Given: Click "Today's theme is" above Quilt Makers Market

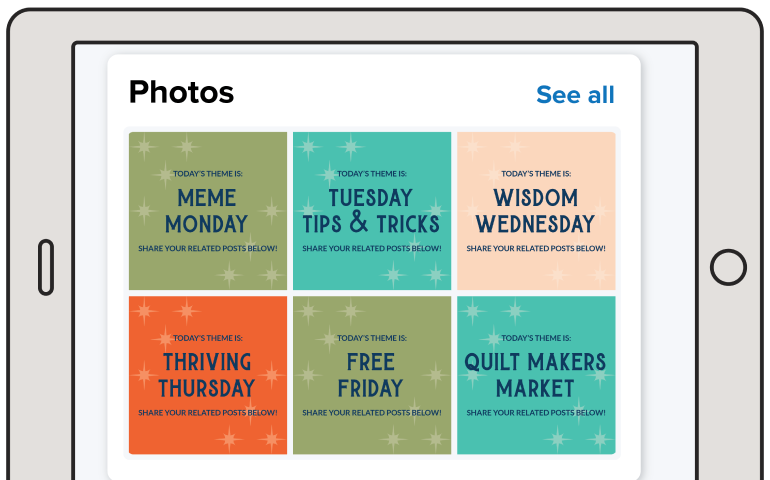Looking at the screenshot, I should (x=535, y=338).
